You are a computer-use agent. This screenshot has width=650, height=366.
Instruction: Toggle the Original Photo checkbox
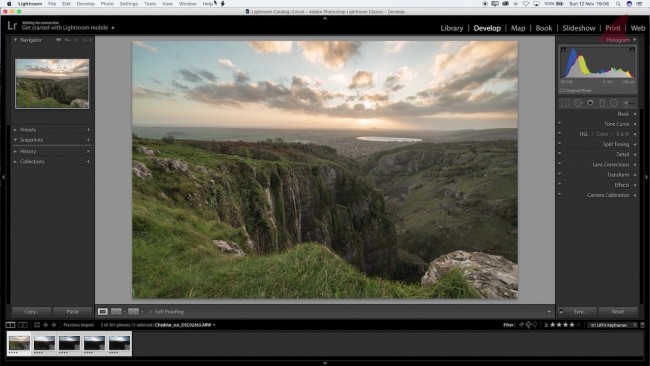coord(563,90)
